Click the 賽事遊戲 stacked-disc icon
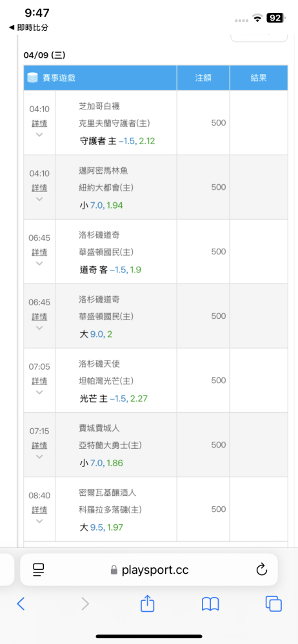Image resolution: width=298 pixels, height=644 pixels. click(x=32, y=78)
